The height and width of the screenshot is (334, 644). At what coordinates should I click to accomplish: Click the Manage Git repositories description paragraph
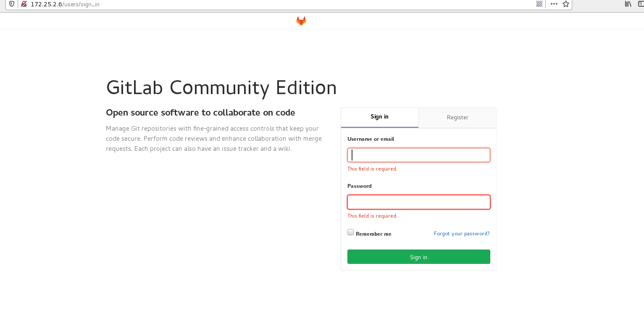tap(214, 139)
